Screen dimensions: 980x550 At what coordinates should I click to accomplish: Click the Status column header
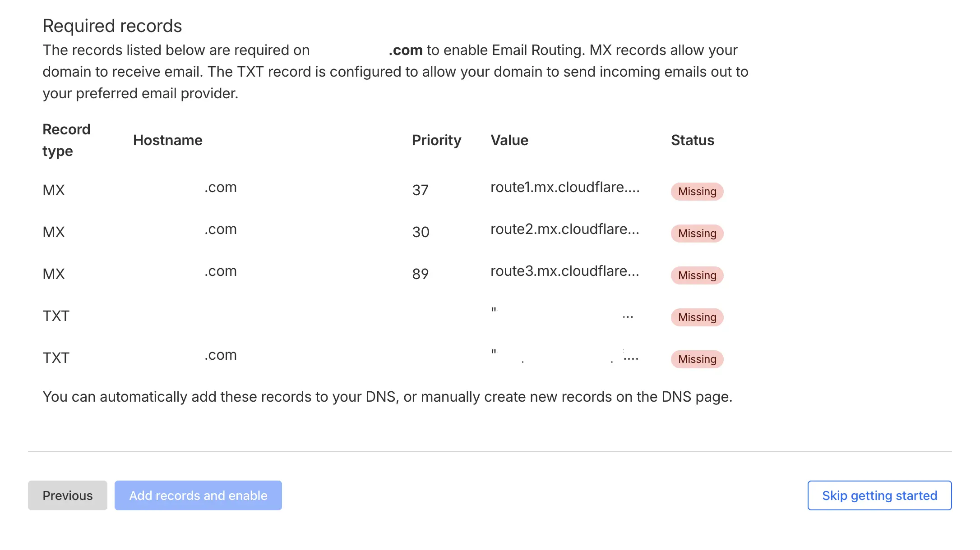tap(693, 140)
